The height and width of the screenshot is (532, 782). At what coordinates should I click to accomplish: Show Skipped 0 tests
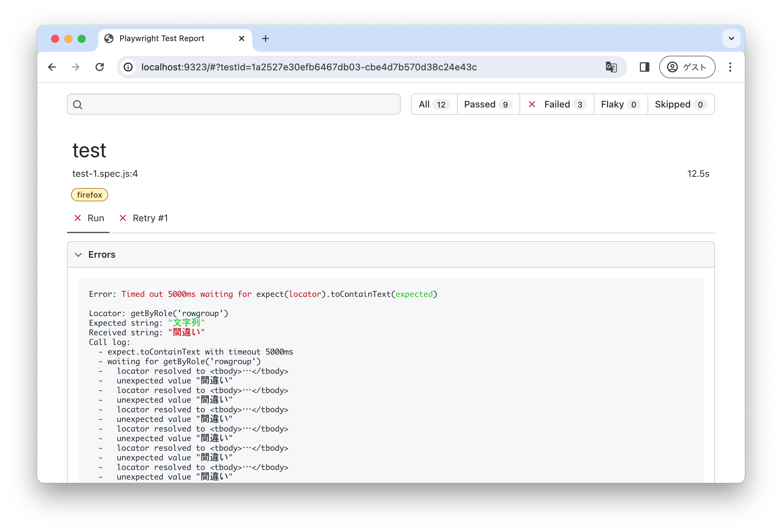pyautogui.click(x=680, y=104)
